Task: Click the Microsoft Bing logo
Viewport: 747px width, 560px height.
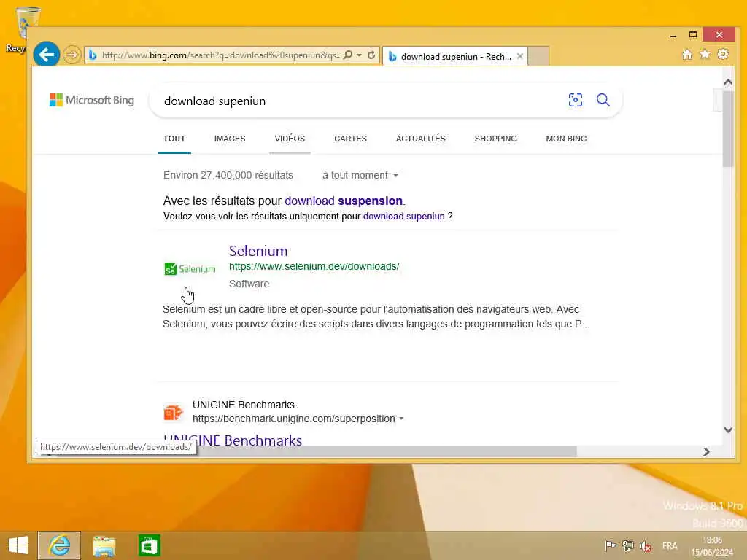Action: tap(92, 100)
